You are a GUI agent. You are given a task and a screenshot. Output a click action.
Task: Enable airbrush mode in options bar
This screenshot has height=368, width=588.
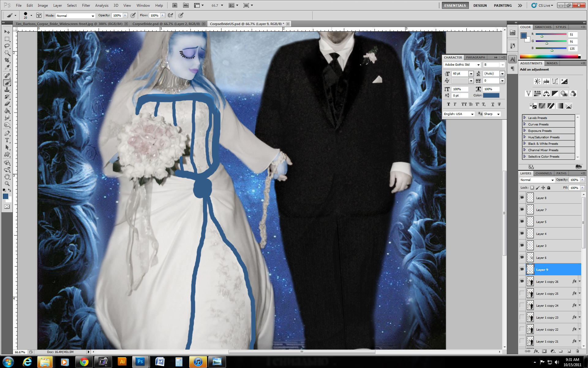(x=171, y=15)
